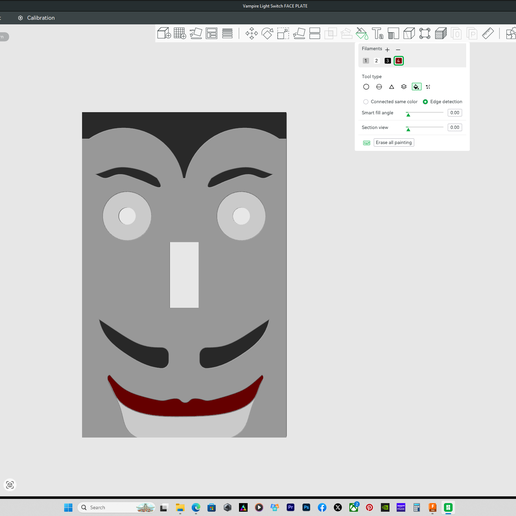
Task: Select the Fill bucket tool type
Action: tap(416, 87)
